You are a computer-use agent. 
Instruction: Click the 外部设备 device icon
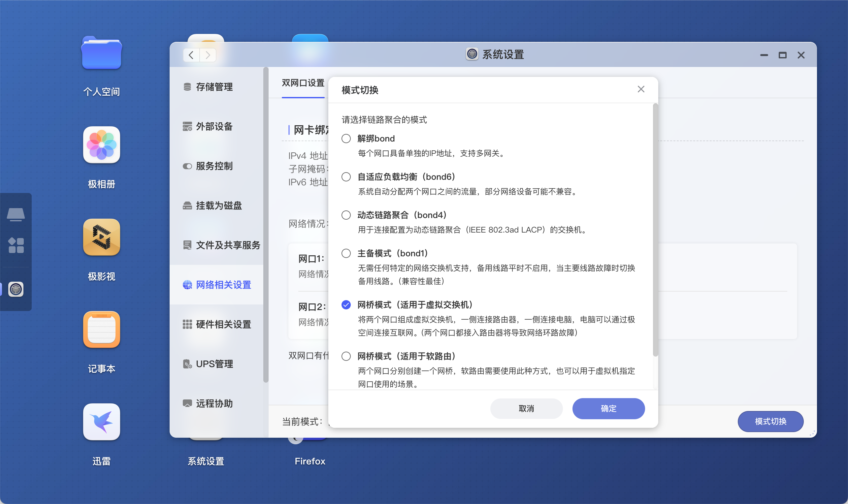tap(187, 126)
